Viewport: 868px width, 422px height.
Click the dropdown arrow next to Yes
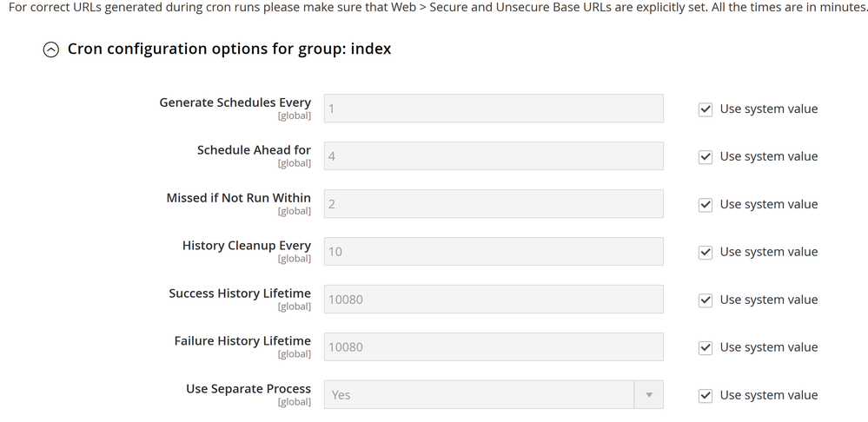[648, 395]
